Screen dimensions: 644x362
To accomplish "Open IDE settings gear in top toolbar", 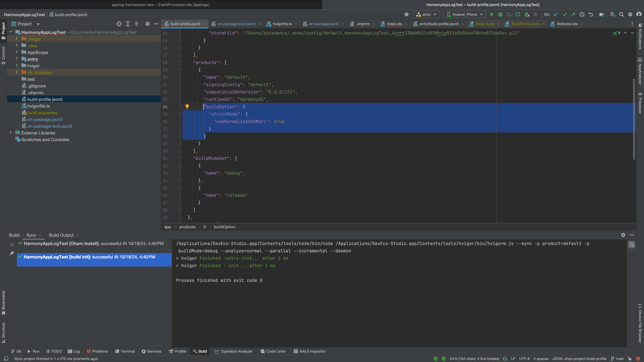I will point(630,14).
